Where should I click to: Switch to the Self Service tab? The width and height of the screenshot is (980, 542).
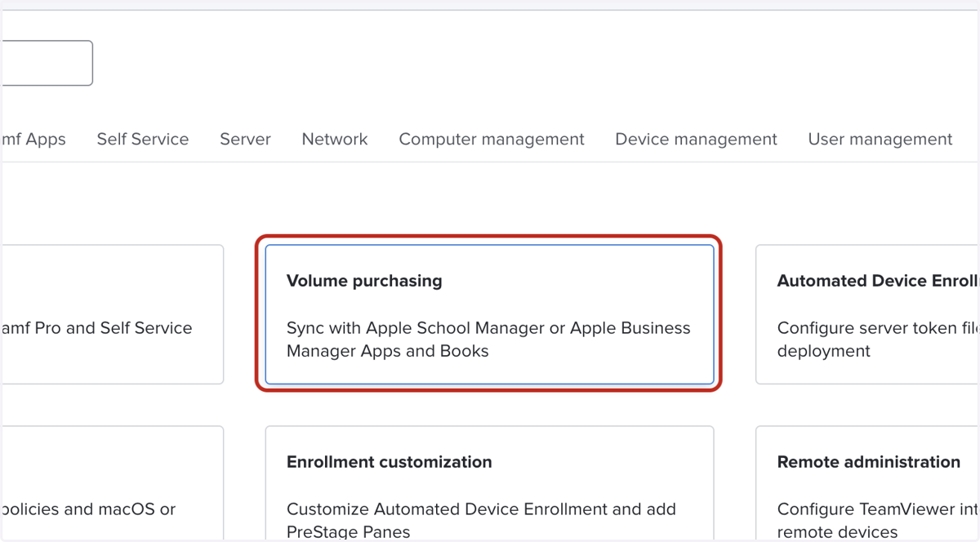pos(143,140)
